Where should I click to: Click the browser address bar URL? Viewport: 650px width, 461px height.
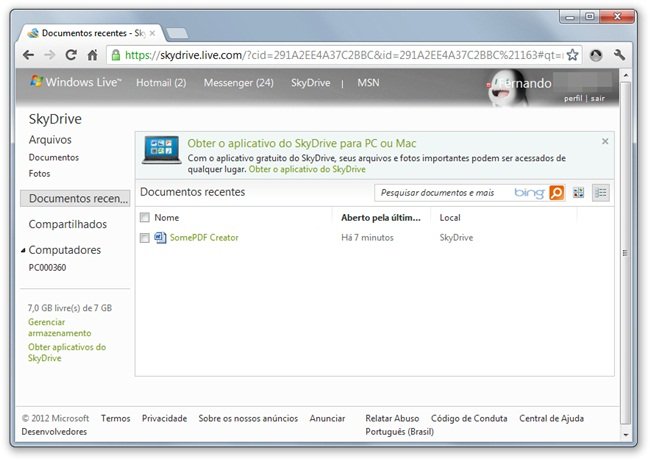[344, 55]
